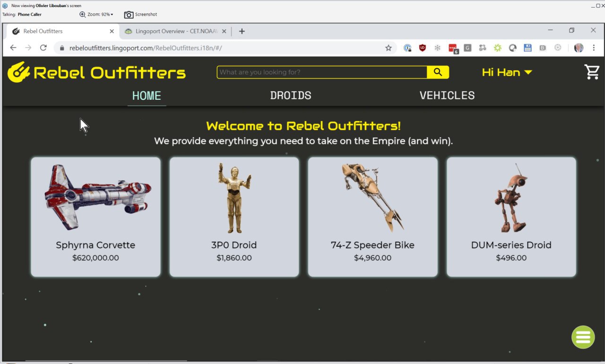Click the $1,860.00 price
This screenshot has width=605, height=364.
[234, 258]
